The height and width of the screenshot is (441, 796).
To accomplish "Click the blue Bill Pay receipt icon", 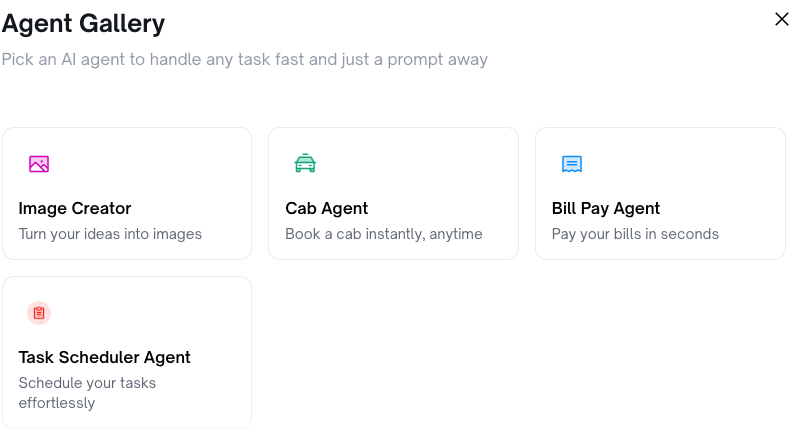I will coord(572,164).
